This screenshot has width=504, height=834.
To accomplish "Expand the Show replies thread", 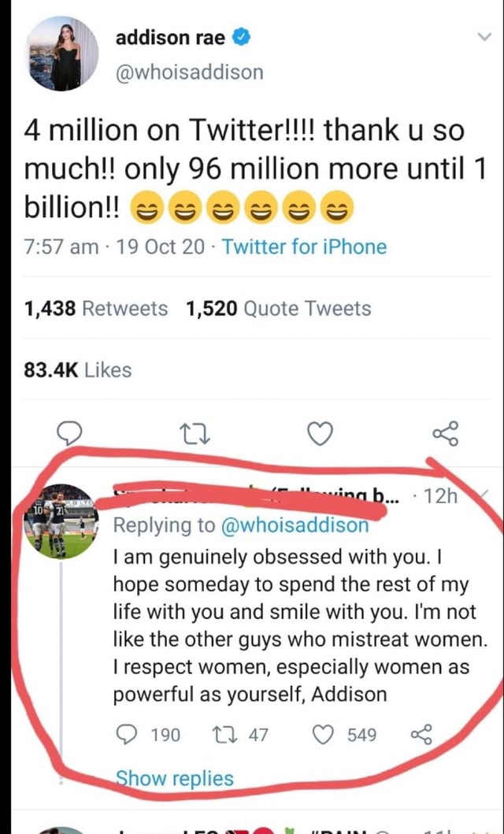I will pos(174,778).
